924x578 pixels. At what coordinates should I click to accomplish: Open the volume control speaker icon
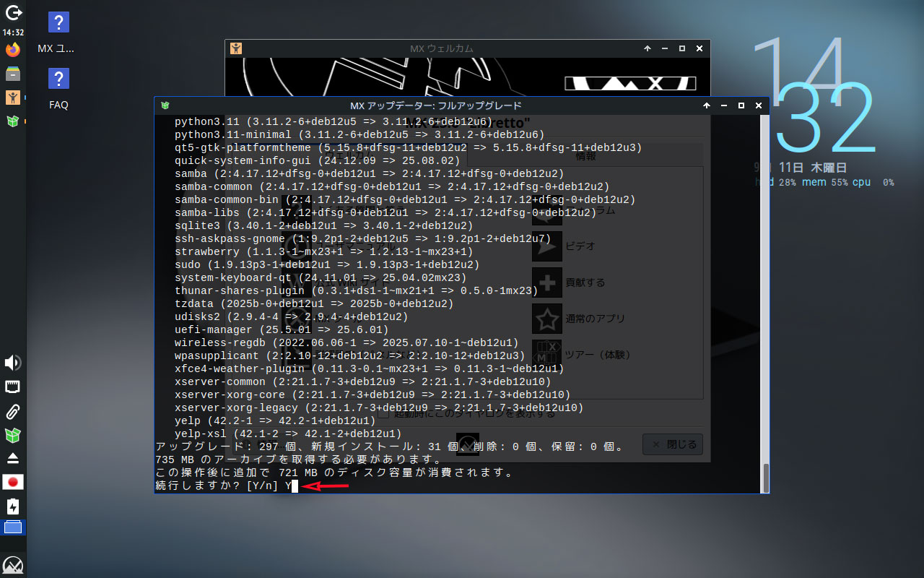coord(13,363)
